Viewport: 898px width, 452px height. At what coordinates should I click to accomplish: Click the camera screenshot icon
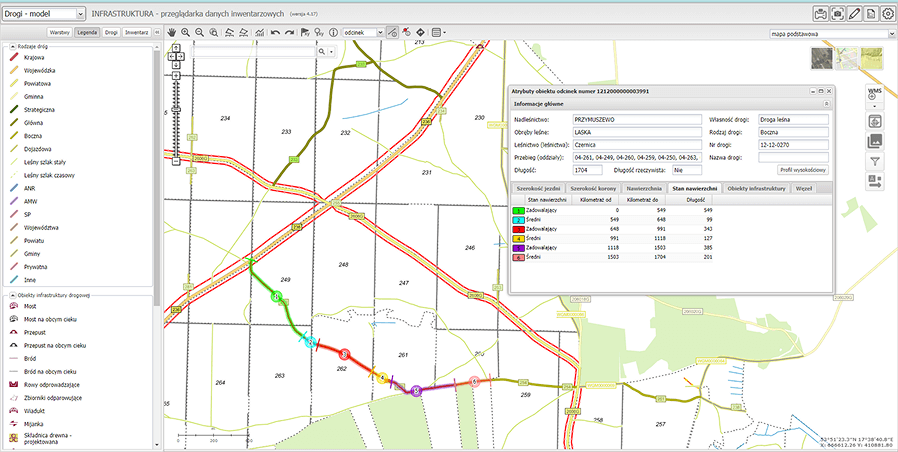[838, 14]
